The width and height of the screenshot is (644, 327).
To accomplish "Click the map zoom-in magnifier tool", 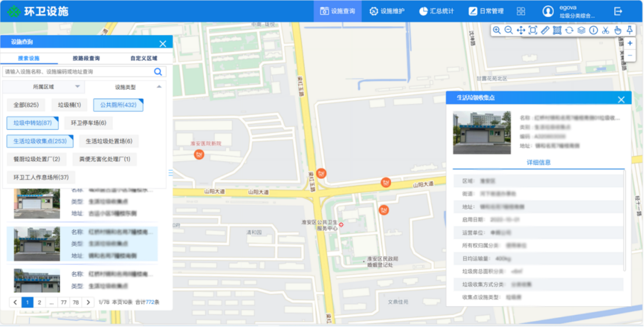I will click(x=496, y=30).
